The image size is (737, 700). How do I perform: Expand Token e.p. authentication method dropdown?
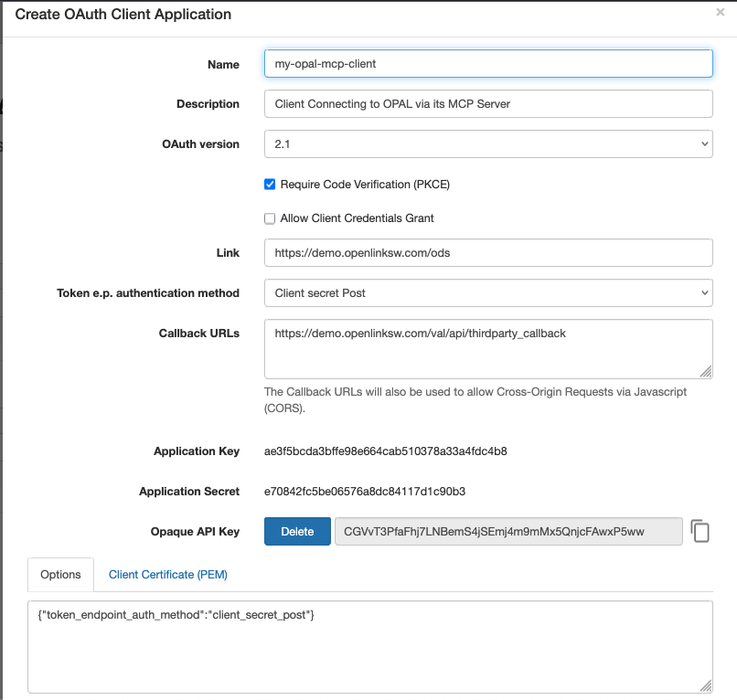(x=488, y=292)
